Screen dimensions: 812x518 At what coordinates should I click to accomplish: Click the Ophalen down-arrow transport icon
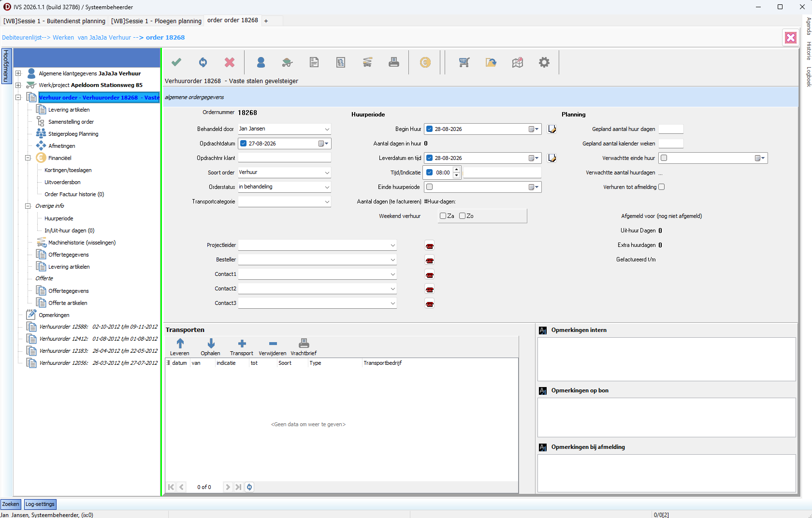(x=211, y=344)
